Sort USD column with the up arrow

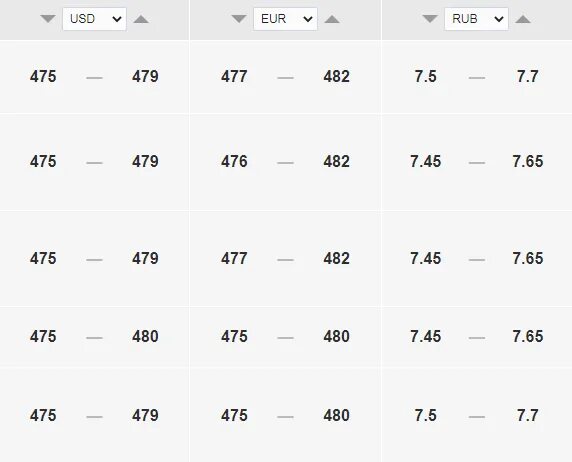(x=141, y=19)
